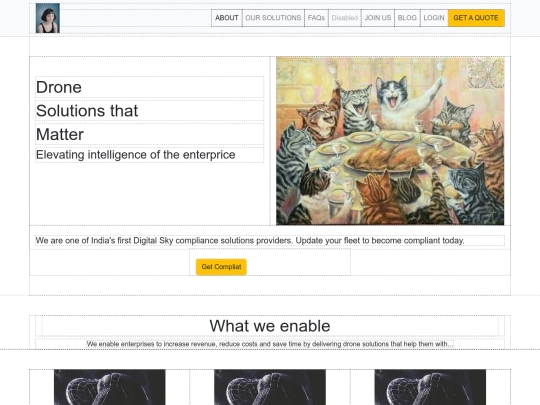Viewport: 540px width, 405px height.
Task: Open the first dark card image on left
Action: point(110,387)
